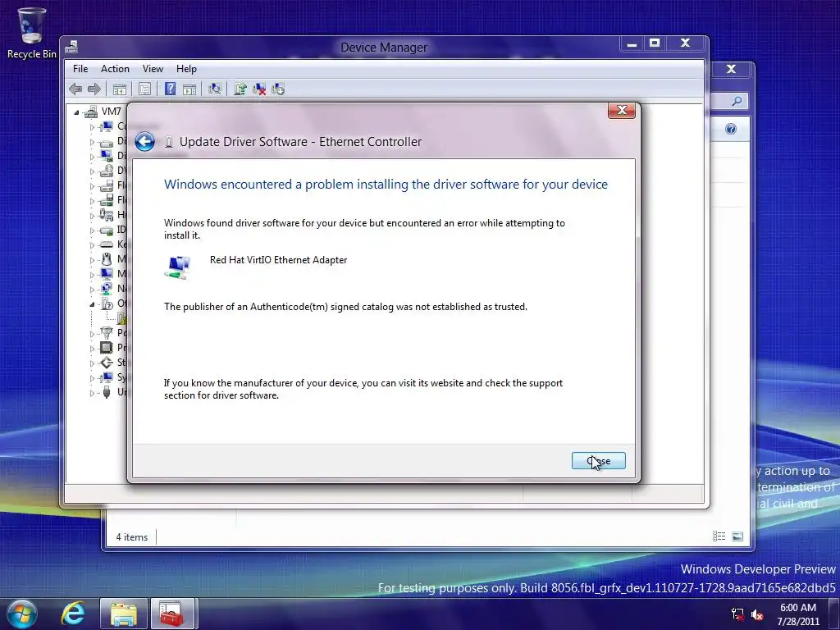Click the Device Manager toolbox taskbar icon

(x=172, y=614)
